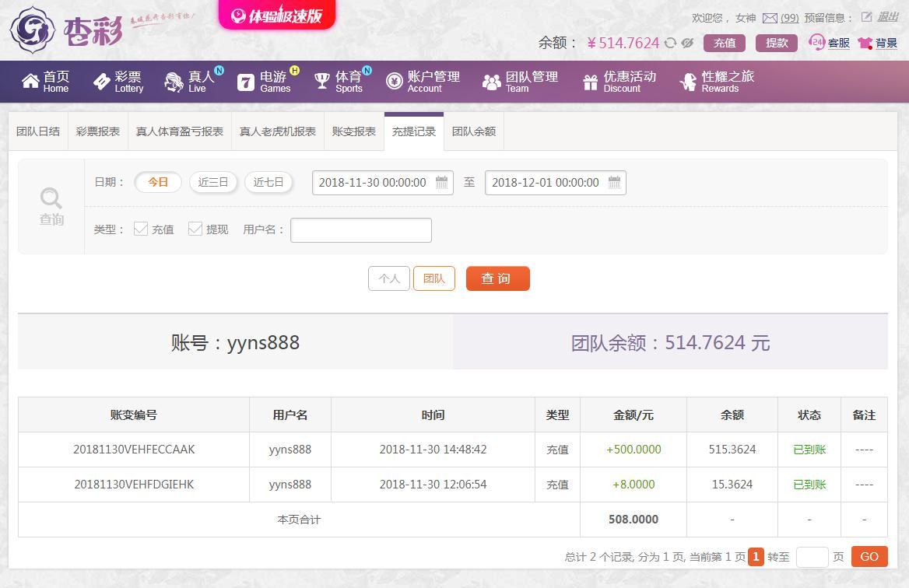Open 彩票 Lottery menu
Screen dimensions: 909x588
pyautogui.click(x=118, y=82)
